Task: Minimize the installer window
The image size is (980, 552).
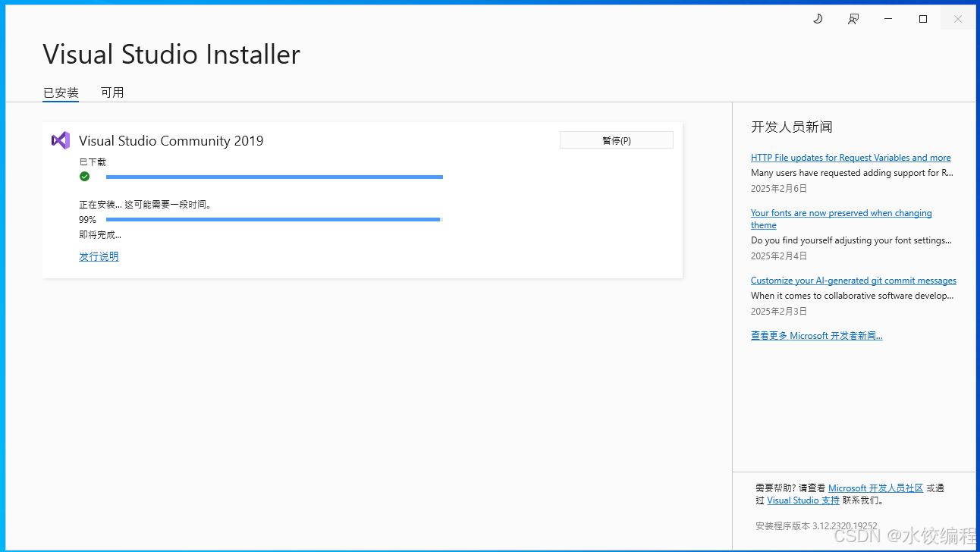Action: tap(888, 19)
